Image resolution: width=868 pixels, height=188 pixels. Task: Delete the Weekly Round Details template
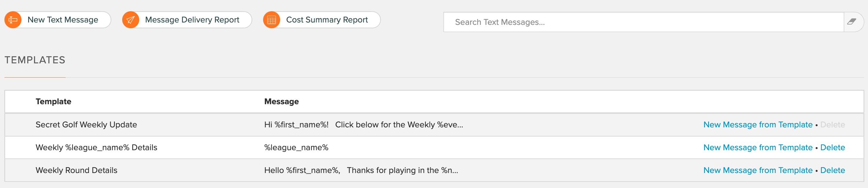tap(833, 170)
